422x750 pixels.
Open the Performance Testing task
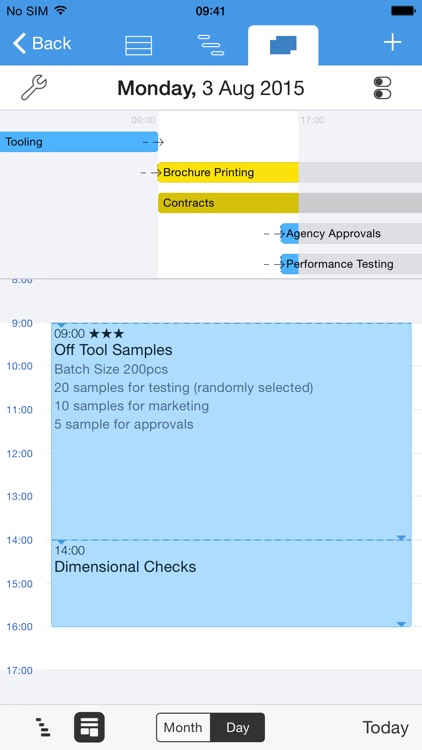pyautogui.click(x=351, y=264)
